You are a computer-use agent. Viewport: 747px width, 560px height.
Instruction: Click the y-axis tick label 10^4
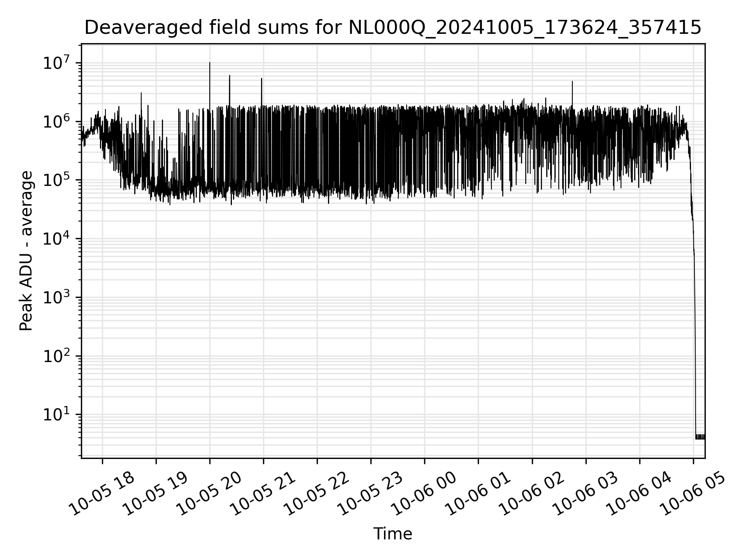tap(56, 238)
